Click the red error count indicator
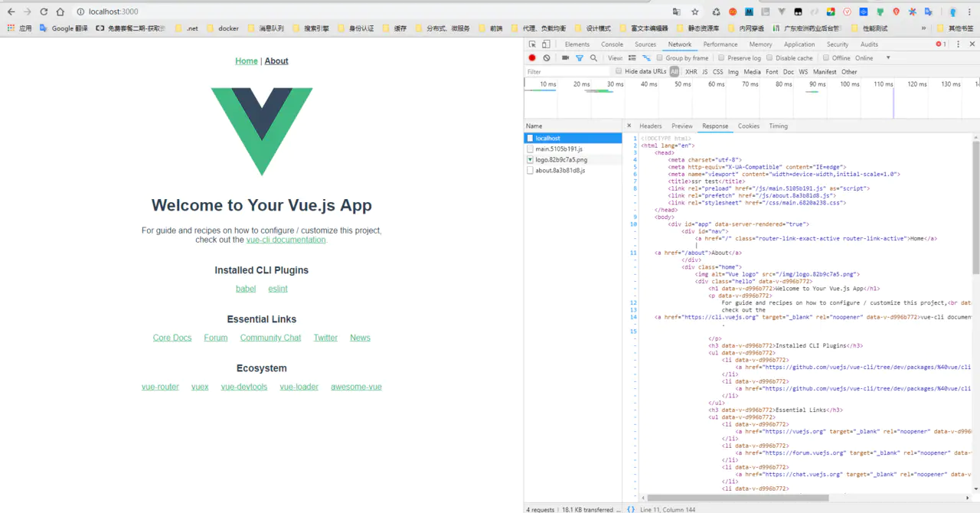Image resolution: width=980 pixels, height=513 pixels. click(941, 44)
